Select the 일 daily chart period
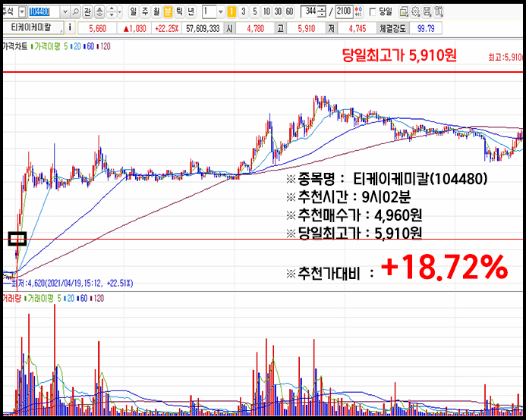The image size is (526, 420). tap(134, 12)
